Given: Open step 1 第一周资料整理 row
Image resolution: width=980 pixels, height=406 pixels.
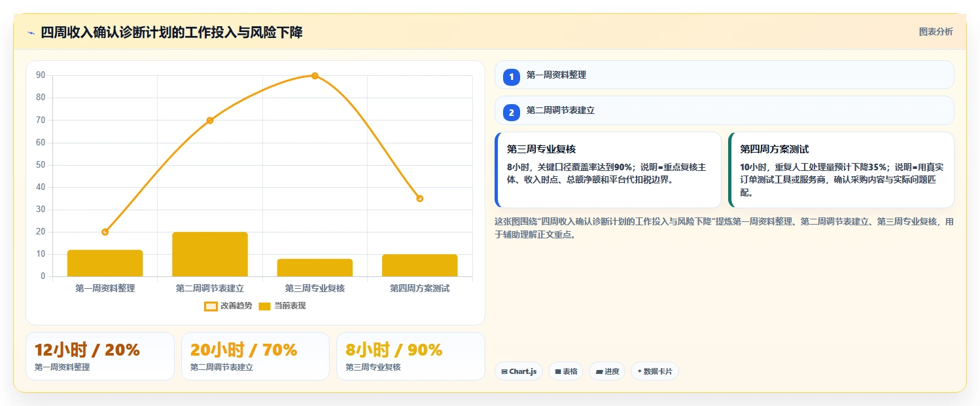Looking at the screenshot, I should coord(724,75).
